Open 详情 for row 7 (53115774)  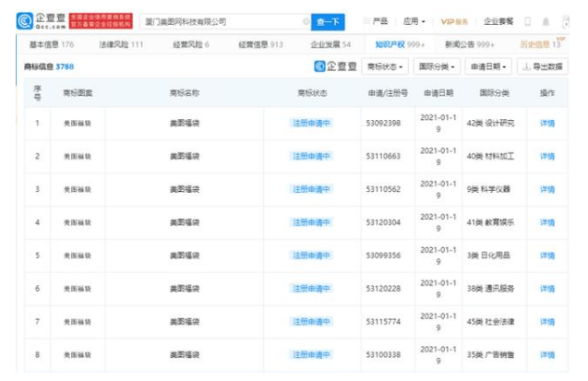coord(547,322)
